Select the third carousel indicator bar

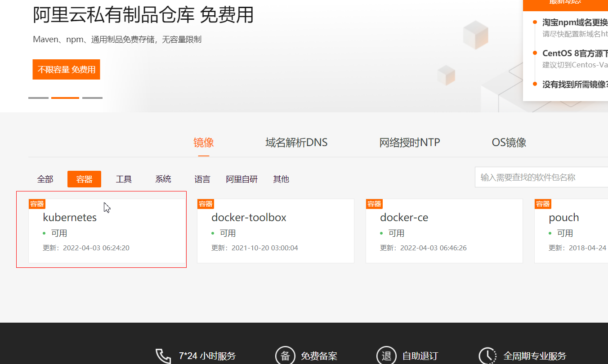[92, 98]
